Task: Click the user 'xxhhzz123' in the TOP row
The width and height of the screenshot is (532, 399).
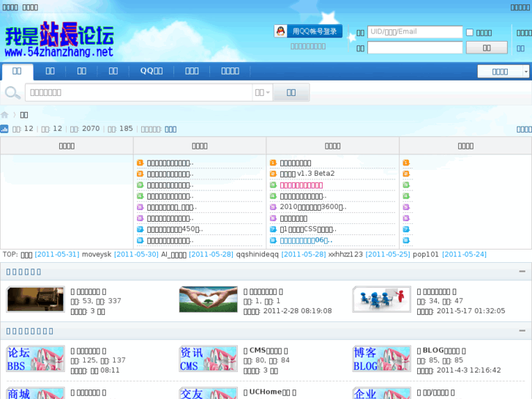Action: pyautogui.click(x=345, y=254)
